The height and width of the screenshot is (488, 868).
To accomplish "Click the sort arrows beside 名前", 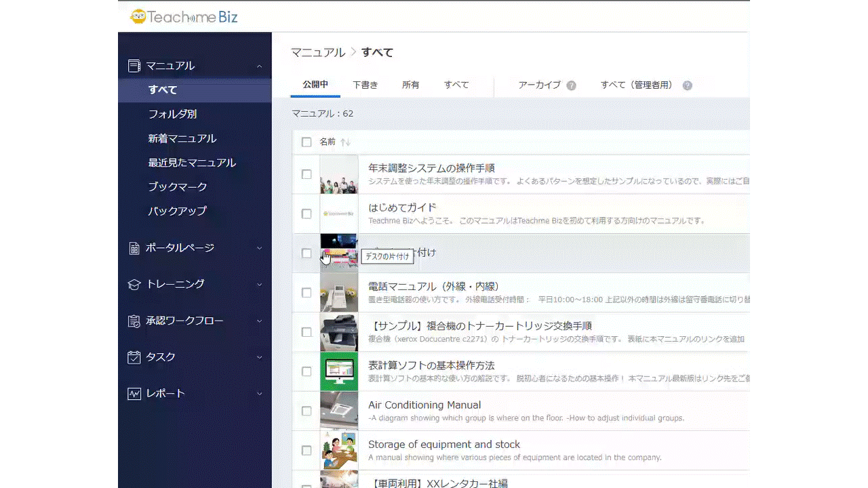I will click(x=345, y=142).
